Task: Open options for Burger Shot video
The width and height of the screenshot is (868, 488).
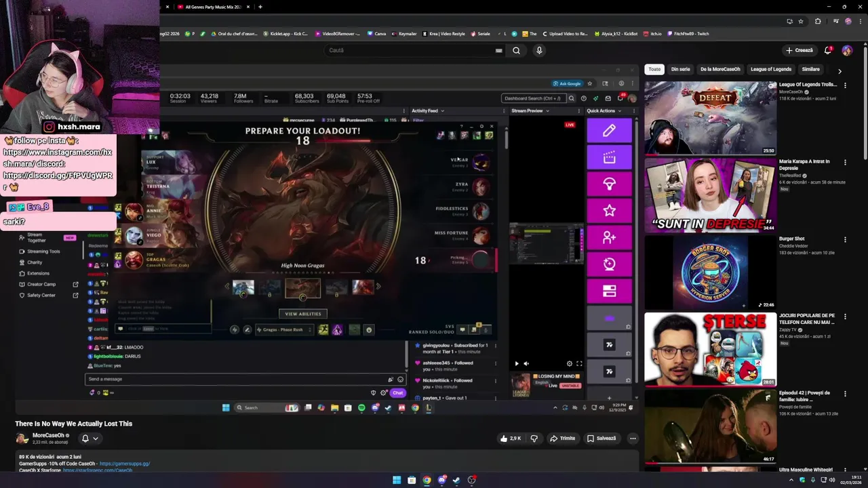Action: point(845,239)
